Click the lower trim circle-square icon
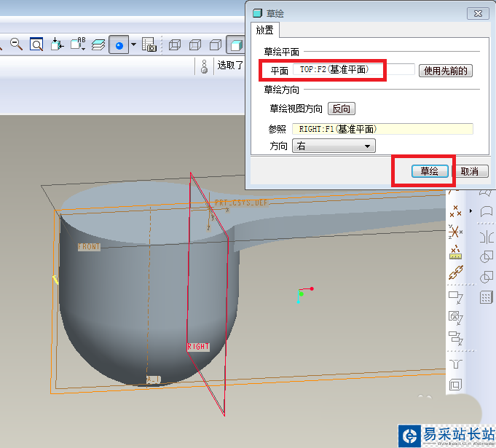 tap(487, 277)
